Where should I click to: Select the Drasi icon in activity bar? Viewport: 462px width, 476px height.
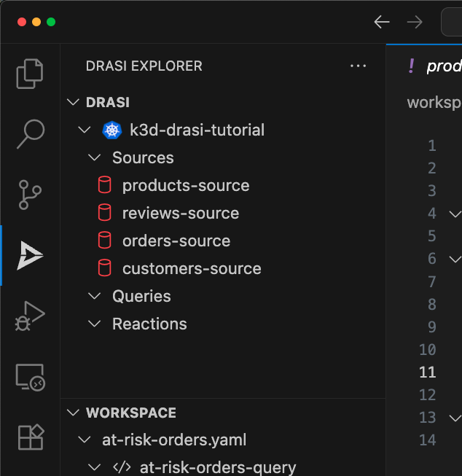tap(30, 255)
